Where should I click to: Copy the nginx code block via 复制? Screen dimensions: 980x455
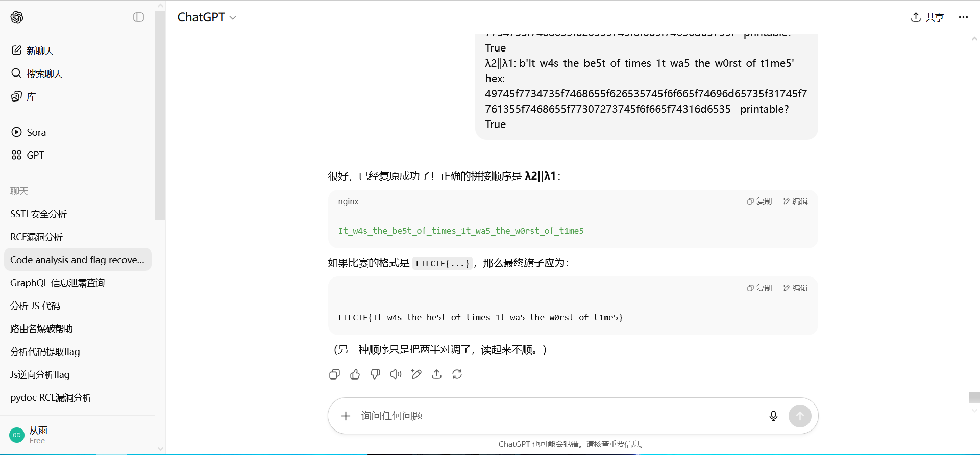point(759,201)
